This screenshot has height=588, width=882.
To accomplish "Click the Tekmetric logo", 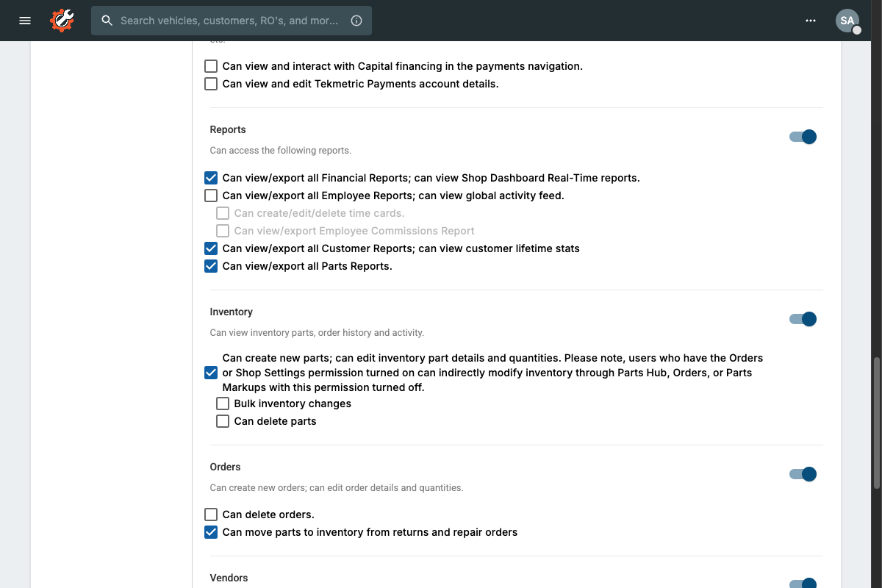I will (x=62, y=21).
